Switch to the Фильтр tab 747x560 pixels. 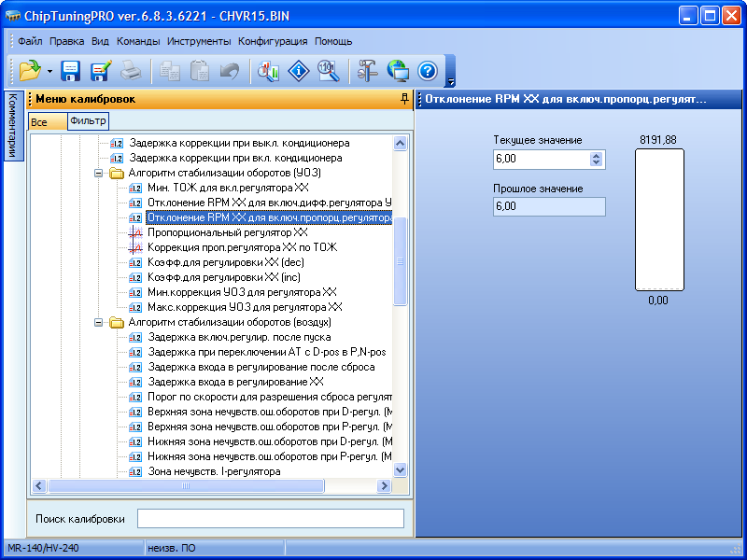click(x=88, y=121)
